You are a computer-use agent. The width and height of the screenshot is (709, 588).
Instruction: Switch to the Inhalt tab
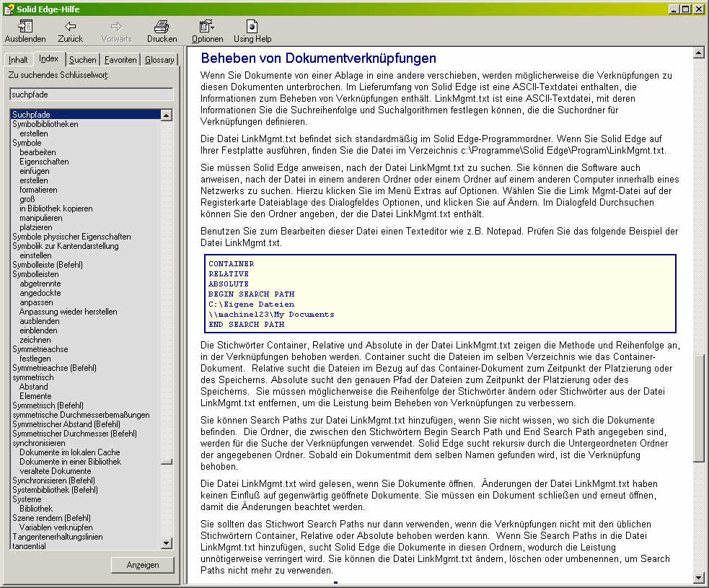pyautogui.click(x=18, y=60)
